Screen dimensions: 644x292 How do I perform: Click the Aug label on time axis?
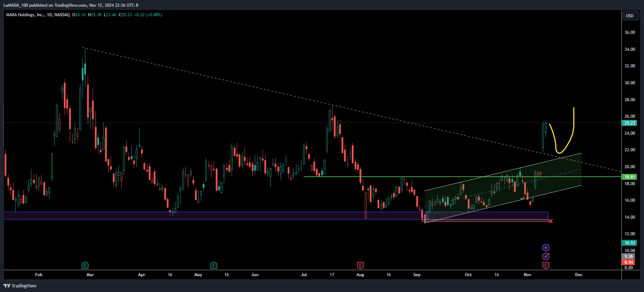point(360,275)
